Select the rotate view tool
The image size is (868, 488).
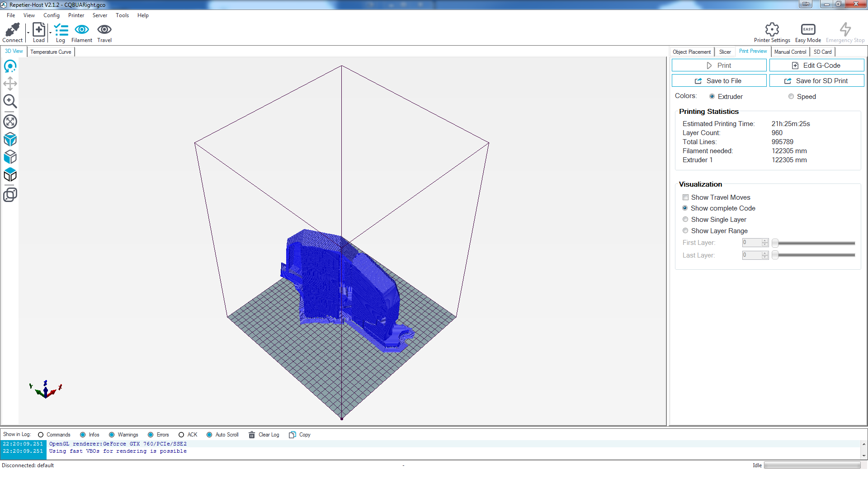(10, 66)
